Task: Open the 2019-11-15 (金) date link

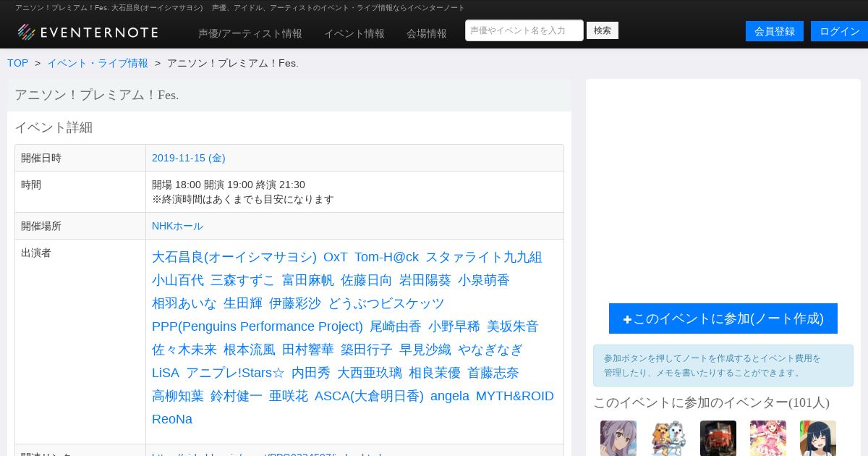Action: (189, 158)
